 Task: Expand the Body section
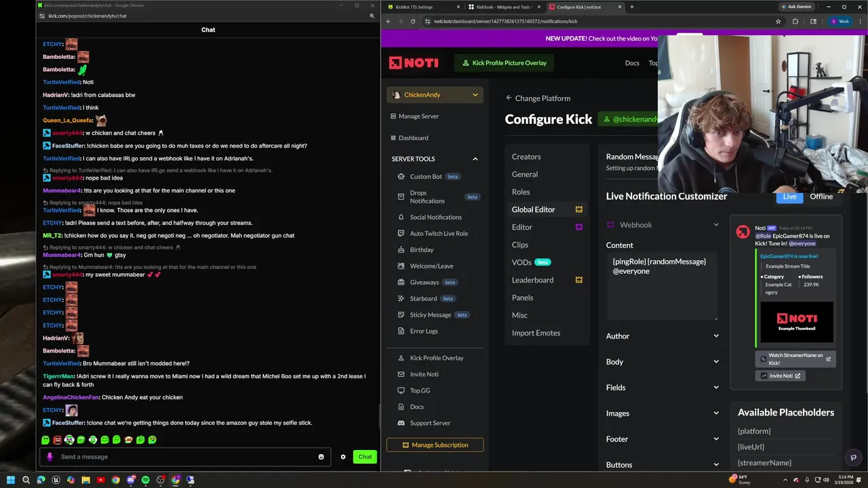pos(663,362)
